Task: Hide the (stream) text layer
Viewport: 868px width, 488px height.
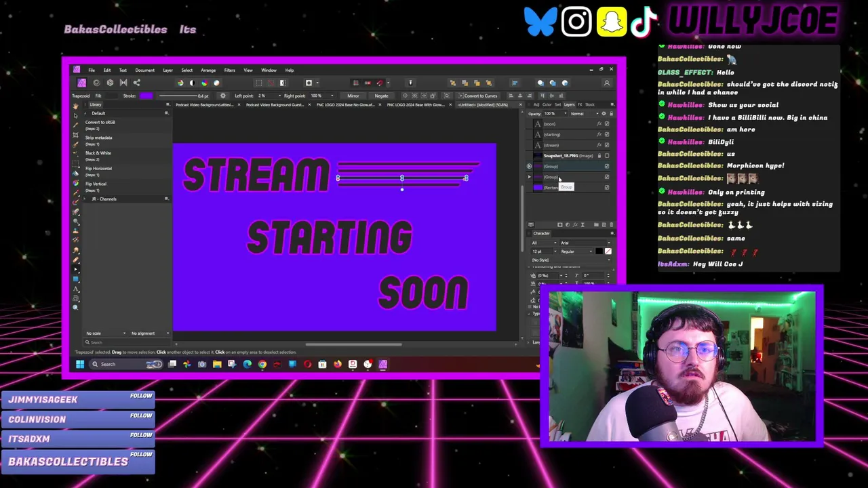Action: (607, 145)
